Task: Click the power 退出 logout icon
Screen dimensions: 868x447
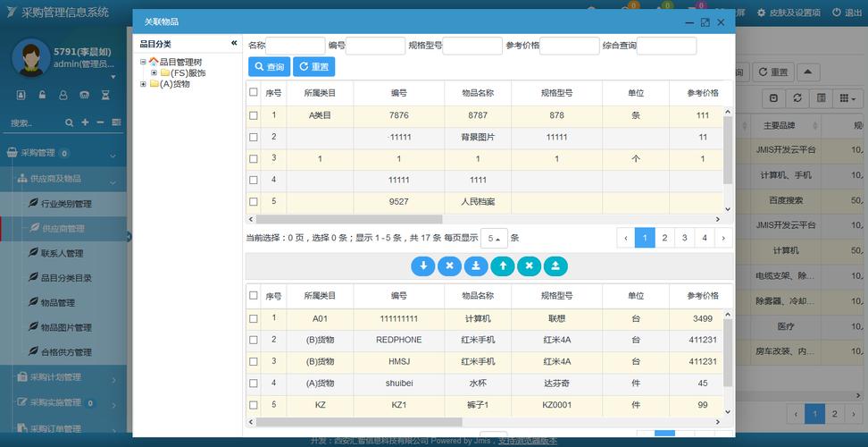Action: tap(837, 13)
